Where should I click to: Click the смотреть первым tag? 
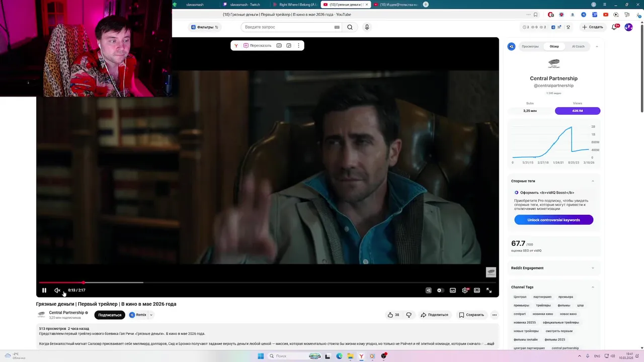pos(559,331)
